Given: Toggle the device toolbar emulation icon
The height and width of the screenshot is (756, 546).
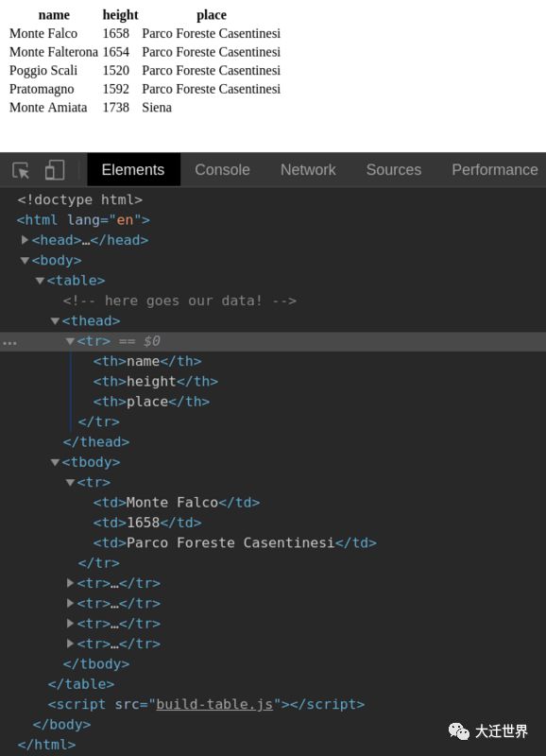Looking at the screenshot, I should pos(54,169).
